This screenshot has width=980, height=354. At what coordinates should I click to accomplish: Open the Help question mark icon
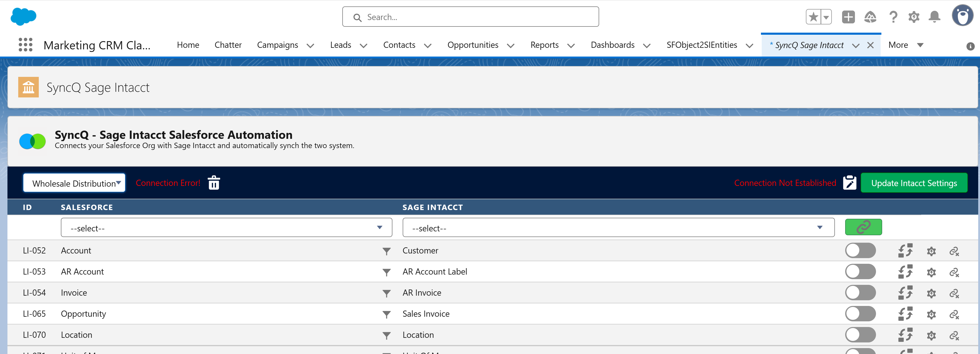point(893,17)
